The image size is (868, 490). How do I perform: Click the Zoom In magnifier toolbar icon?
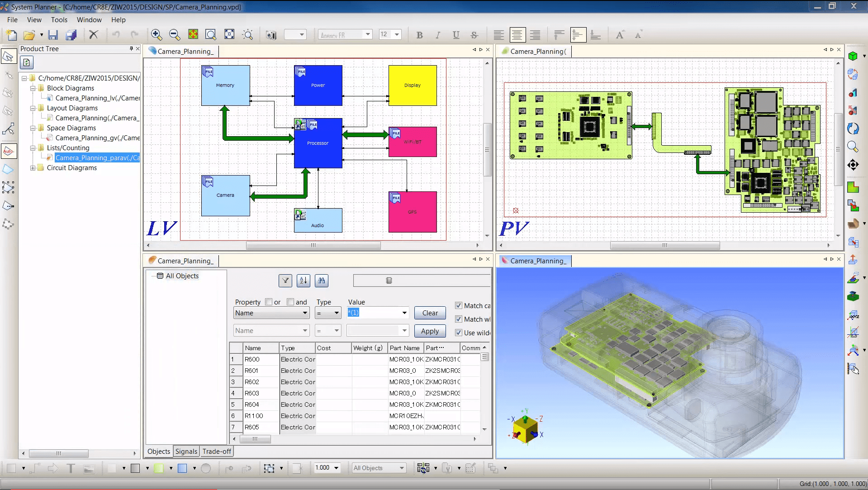pos(157,34)
